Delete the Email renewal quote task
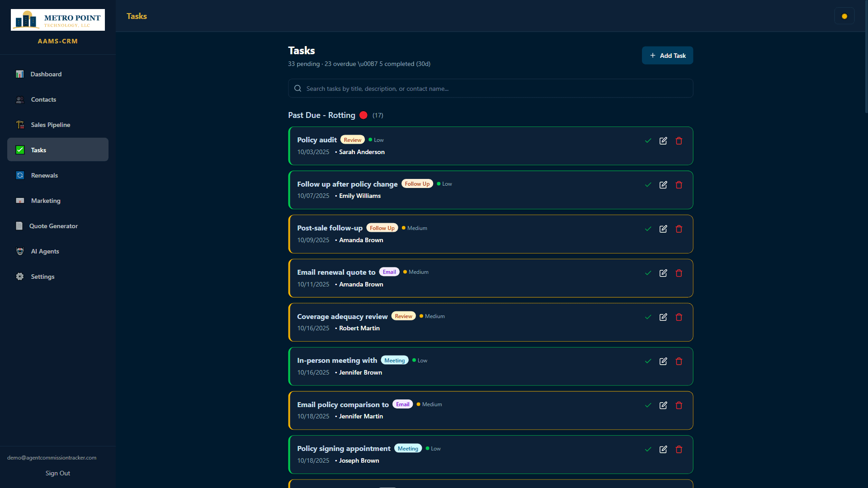868x488 pixels. coord(679,273)
